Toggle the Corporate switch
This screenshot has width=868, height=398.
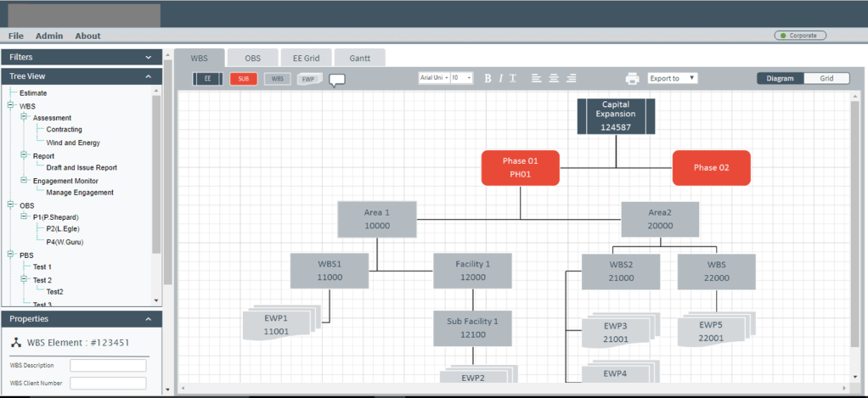tap(799, 36)
